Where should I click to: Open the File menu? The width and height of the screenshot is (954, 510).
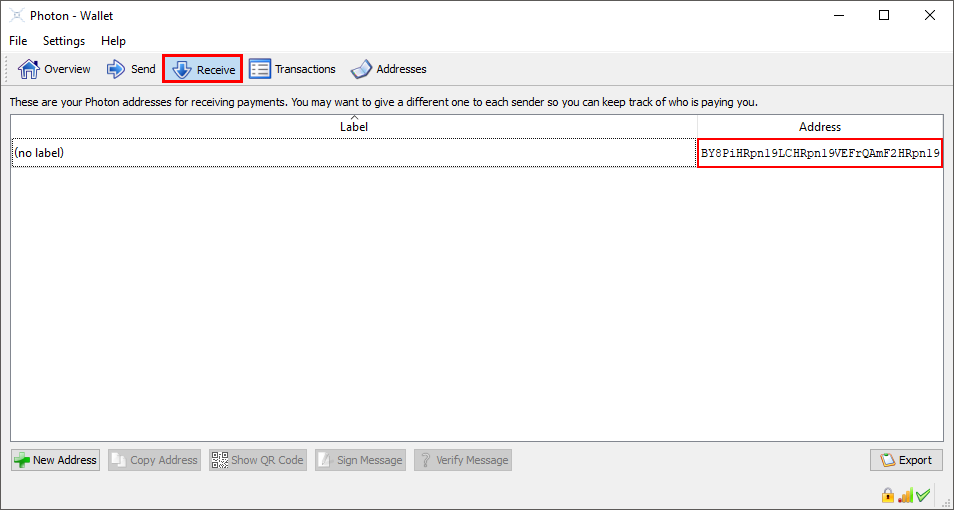[x=18, y=41]
